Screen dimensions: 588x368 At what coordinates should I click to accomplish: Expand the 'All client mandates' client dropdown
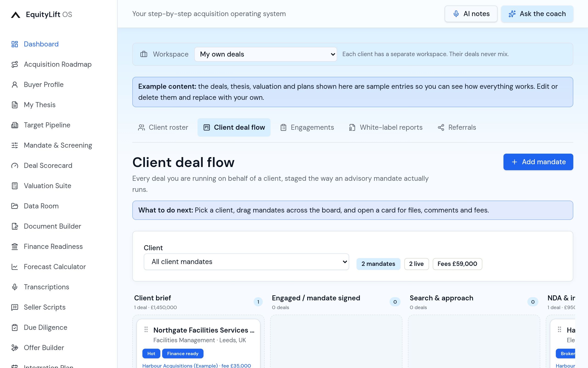(246, 262)
